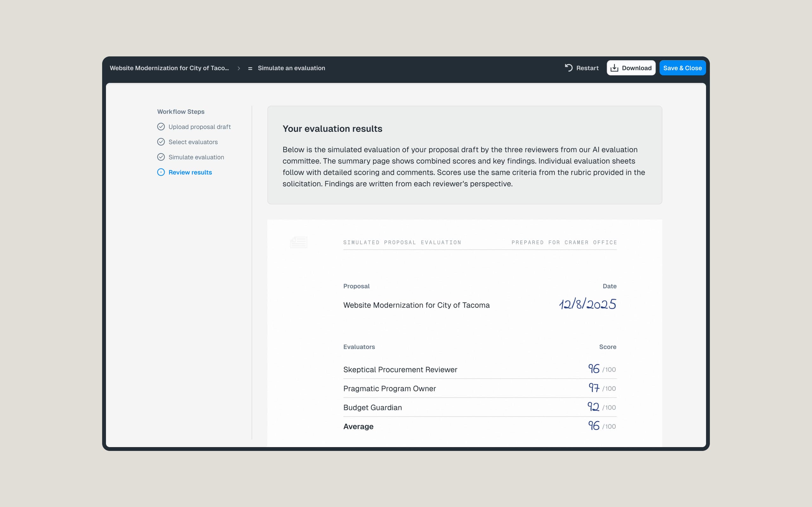Click the Restart circular arrow icon
This screenshot has width=812, height=507.
pos(568,68)
